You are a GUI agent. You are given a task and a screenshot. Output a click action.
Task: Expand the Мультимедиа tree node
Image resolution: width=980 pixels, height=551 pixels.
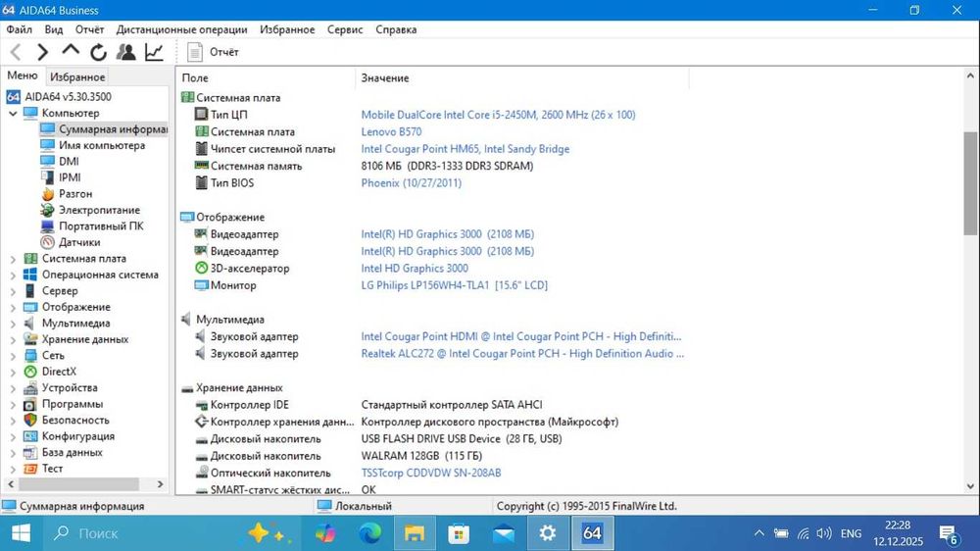pyautogui.click(x=13, y=324)
